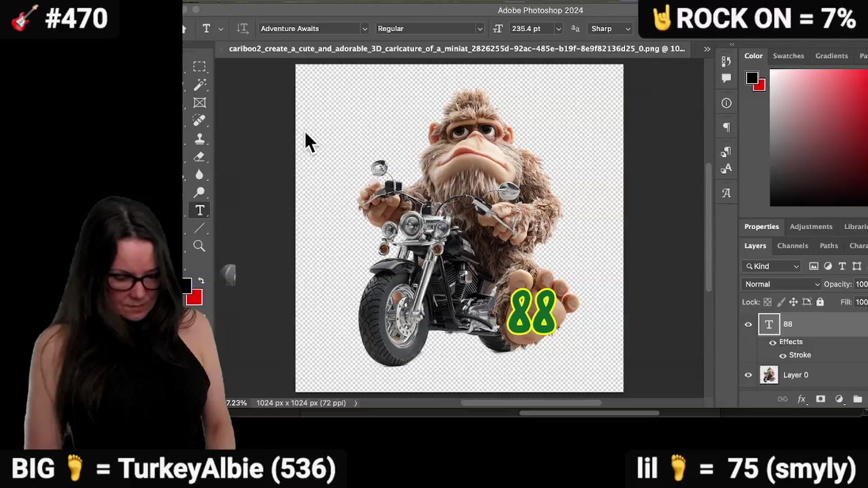Switch to the Paths tab
Viewport: 868px width, 488px height.
829,246
